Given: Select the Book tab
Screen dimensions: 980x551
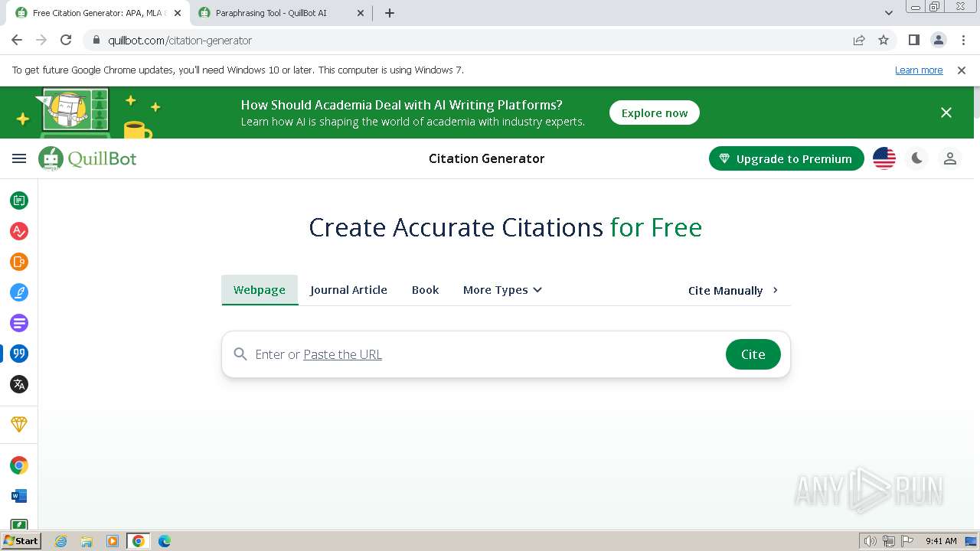Looking at the screenshot, I should (x=425, y=290).
